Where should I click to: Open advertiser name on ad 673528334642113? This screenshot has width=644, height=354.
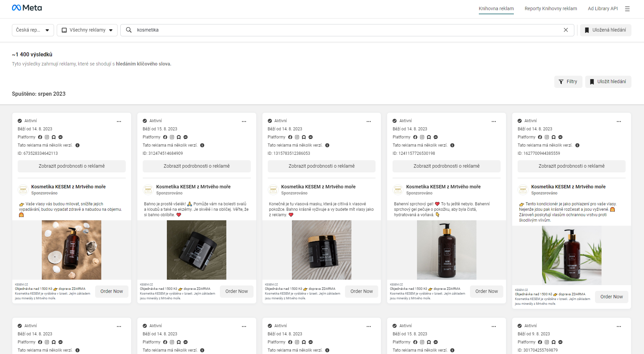tap(68, 187)
